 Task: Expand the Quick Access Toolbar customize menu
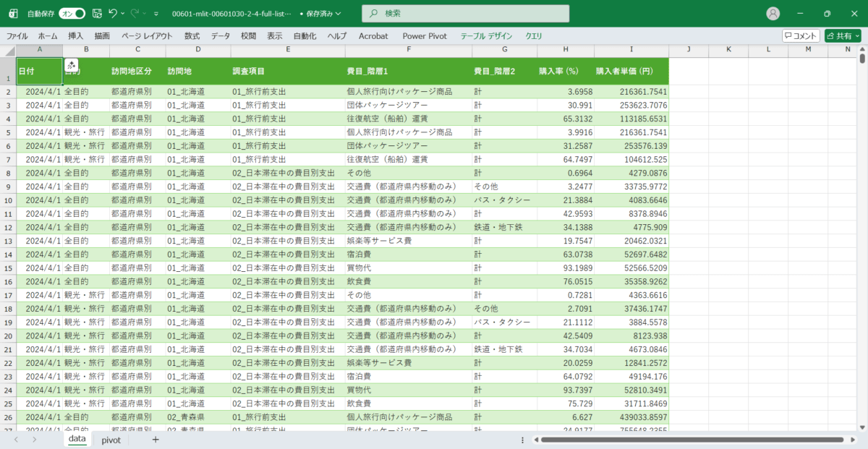click(156, 14)
